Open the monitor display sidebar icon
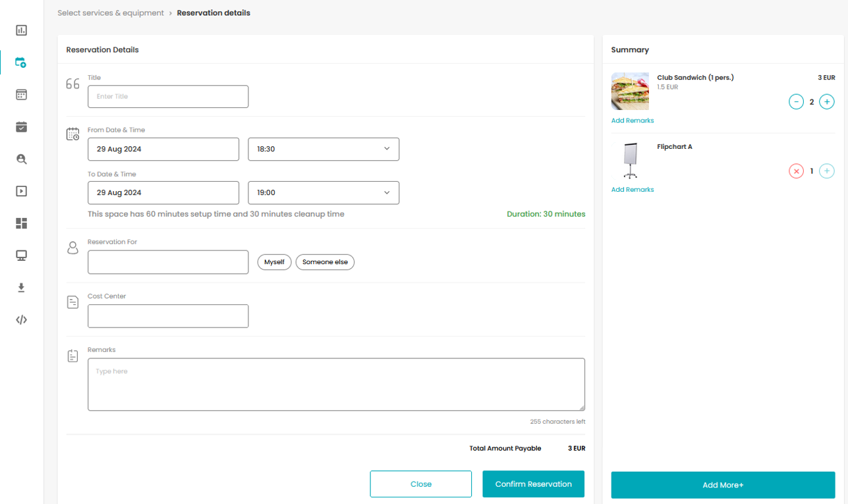Image resolution: width=848 pixels, height=504 pixels. point(21,256)
